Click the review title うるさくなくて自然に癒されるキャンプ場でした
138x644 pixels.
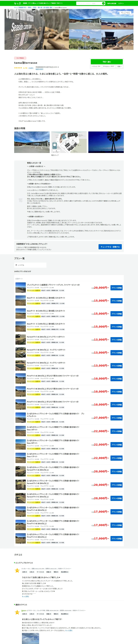(x=41, y=577)
